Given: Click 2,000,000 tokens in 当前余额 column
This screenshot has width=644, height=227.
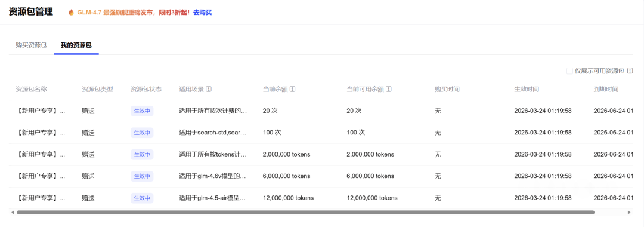Looking at the screenshot, I should 286,154.
